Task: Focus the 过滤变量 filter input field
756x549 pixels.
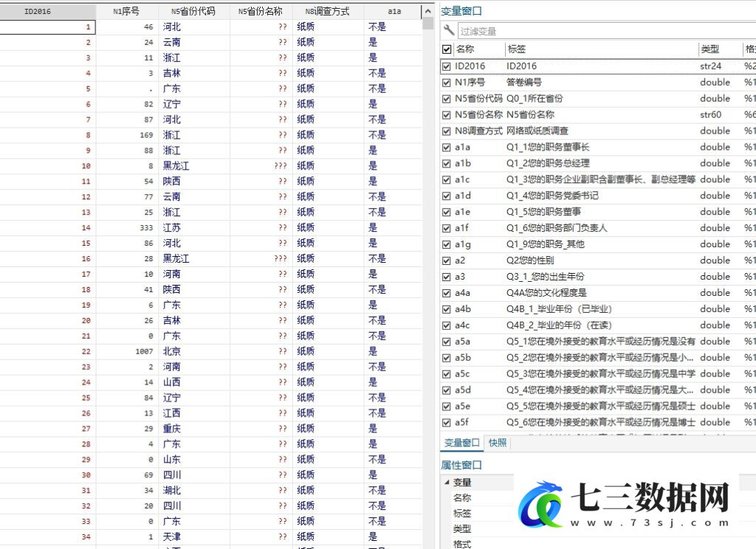Action: click(x=607, y=31)
